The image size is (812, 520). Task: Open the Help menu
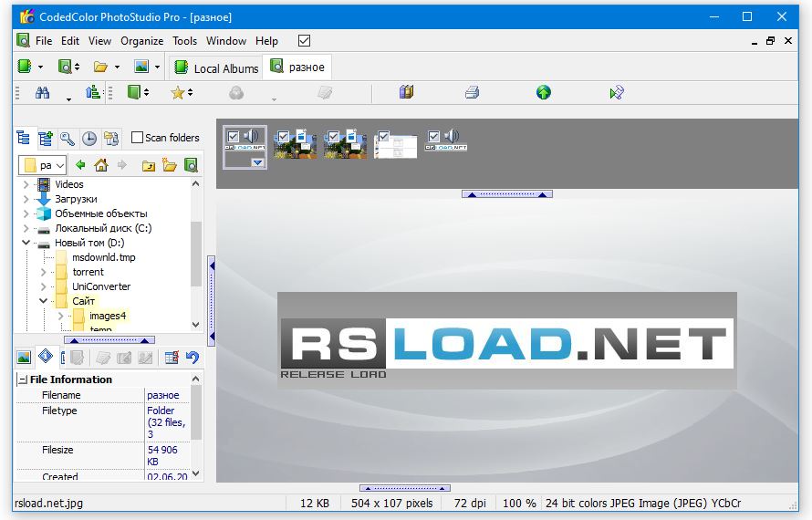point(266,41)
